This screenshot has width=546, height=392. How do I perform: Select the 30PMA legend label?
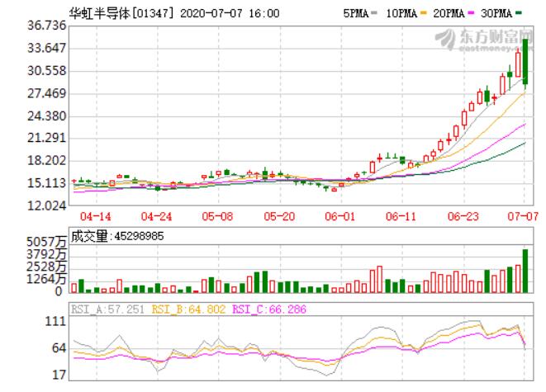click(496, 13)
